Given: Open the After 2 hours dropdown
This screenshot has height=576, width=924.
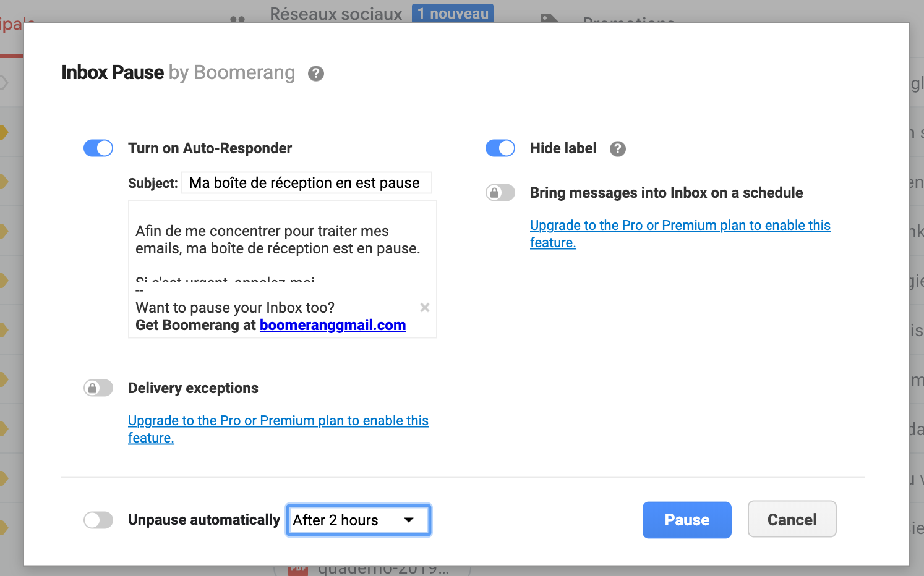Looking at the screenshot, I should [358, 520].
